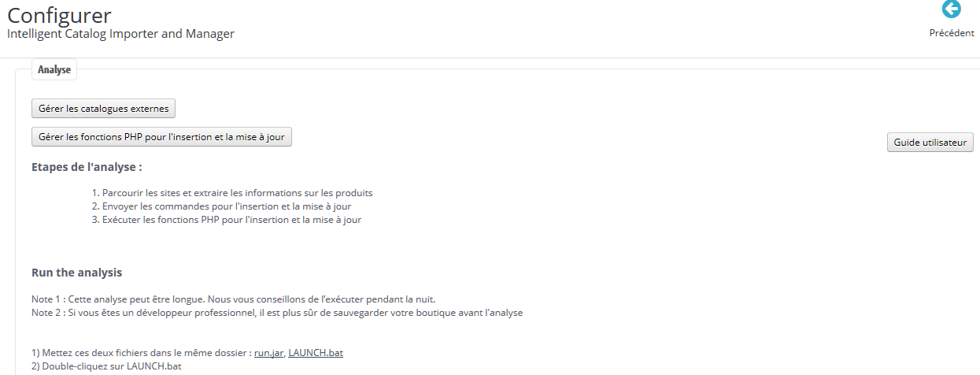The width and height of the screenshot is (980, 375).
Task: Click the Configurer page title
Action: [59, 15]
